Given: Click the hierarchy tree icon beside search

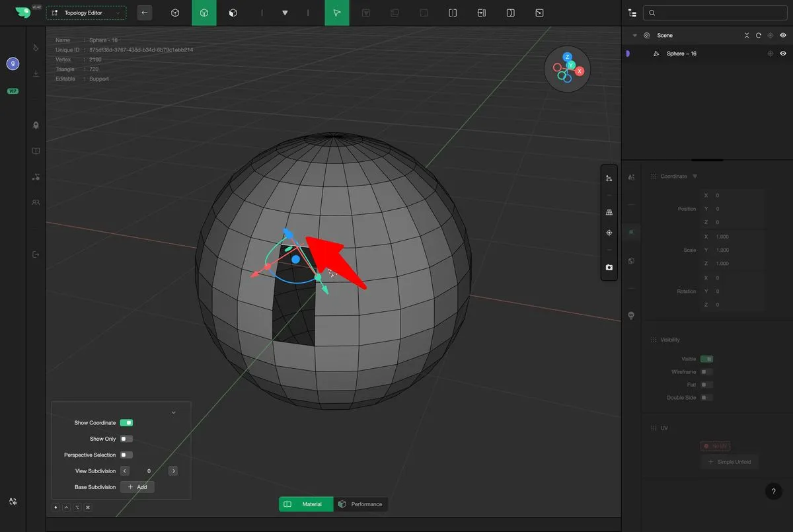Looking at the screenshot, I should click(632, 13).
